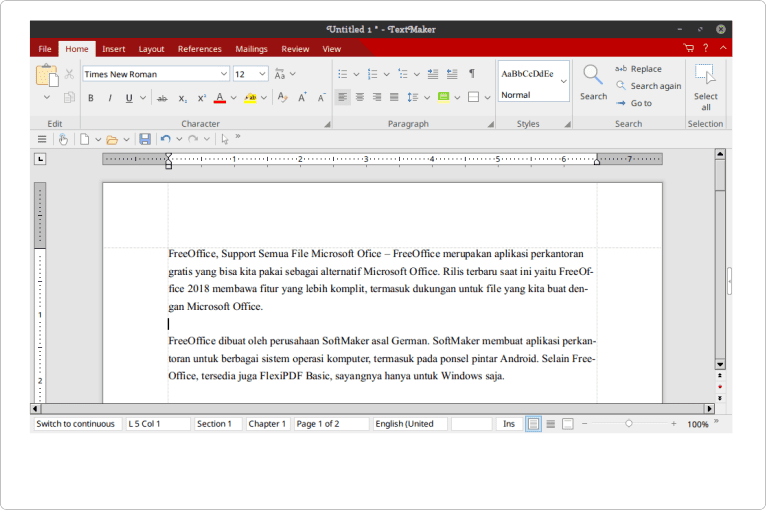The image size is (766, 510).
Task: Apply superscript formatting
Action: (202, 98)
